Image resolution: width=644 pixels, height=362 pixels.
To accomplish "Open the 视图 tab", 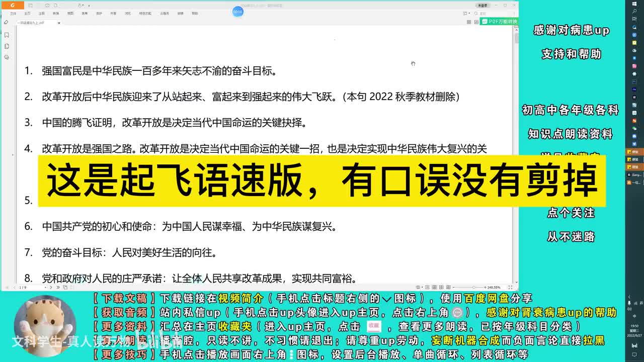I will point(70,14).
